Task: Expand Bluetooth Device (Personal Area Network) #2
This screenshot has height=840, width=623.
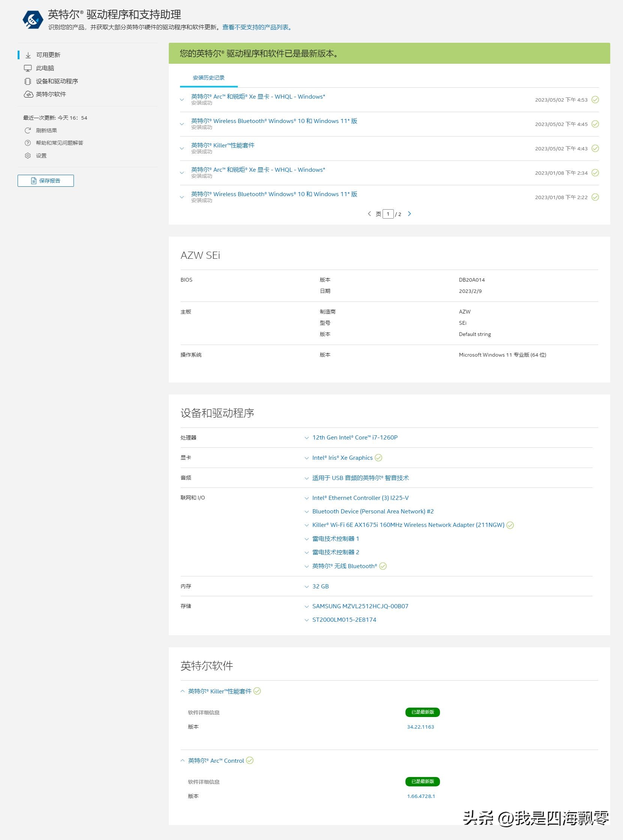Action: [306, 512]
